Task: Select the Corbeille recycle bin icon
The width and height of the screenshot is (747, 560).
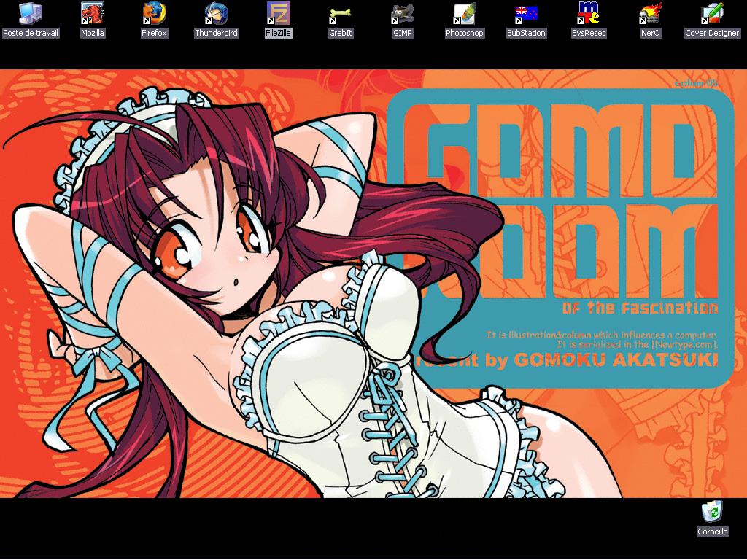Action: pyautogui.click(x=712, y=512)
